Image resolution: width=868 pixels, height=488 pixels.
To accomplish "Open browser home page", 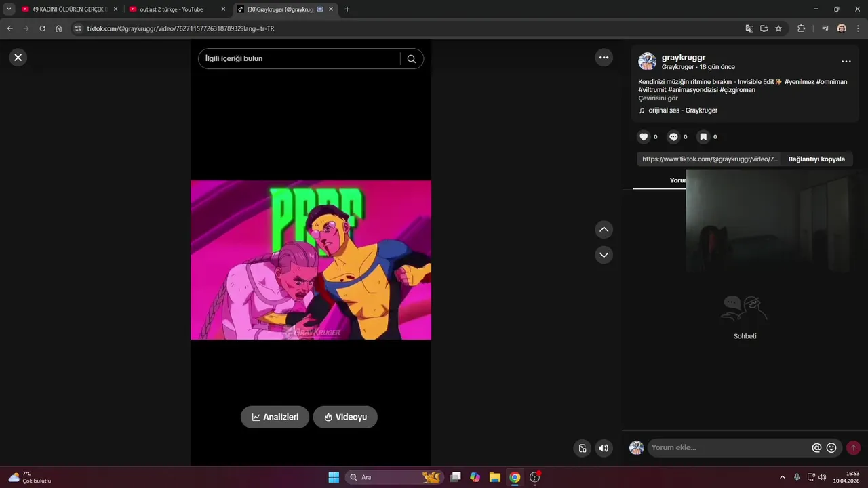I will click(59, 28).
